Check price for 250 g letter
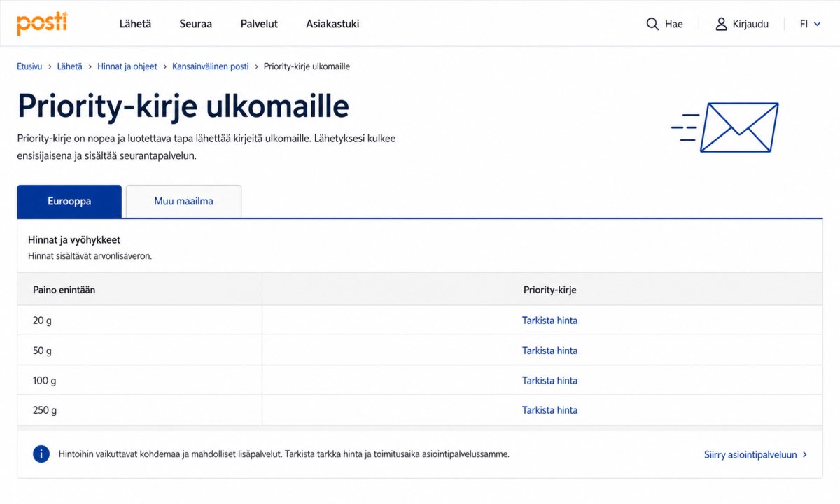The height and width of the screenshot is (504, 840). [x=549, y=410]
